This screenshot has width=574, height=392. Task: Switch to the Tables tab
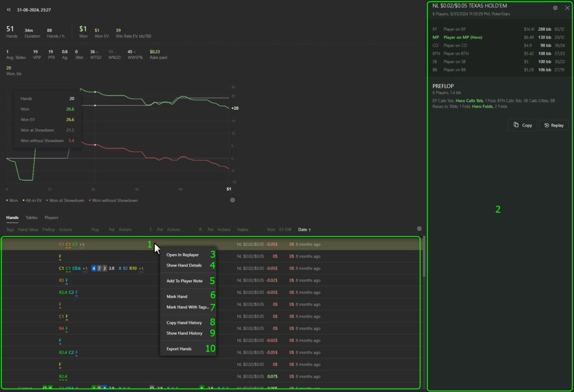click(31, 217)
